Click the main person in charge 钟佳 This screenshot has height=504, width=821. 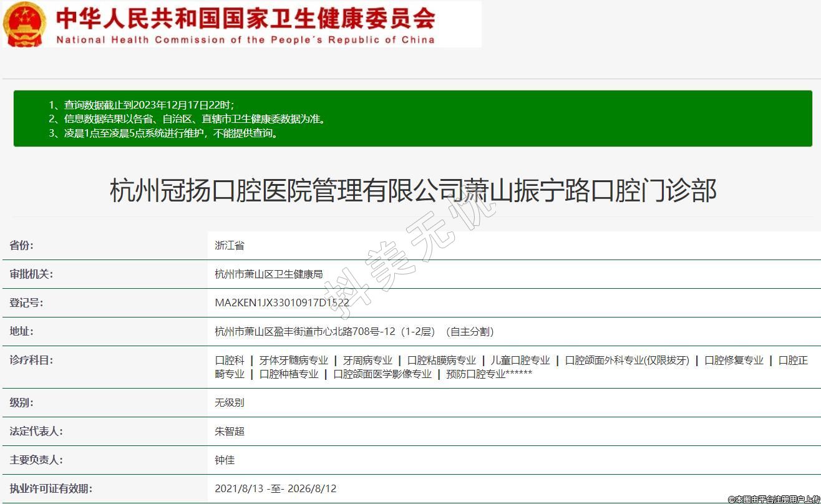[x=225, y=460]
